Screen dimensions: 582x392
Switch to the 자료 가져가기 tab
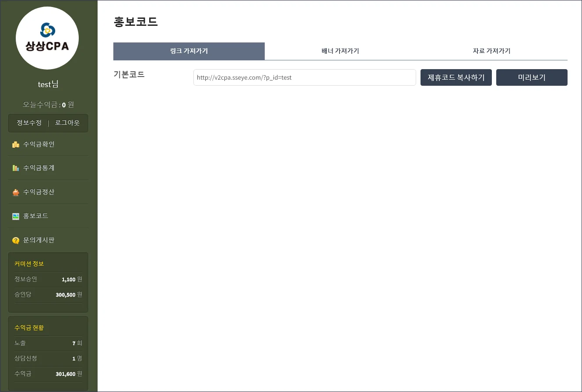492,51
